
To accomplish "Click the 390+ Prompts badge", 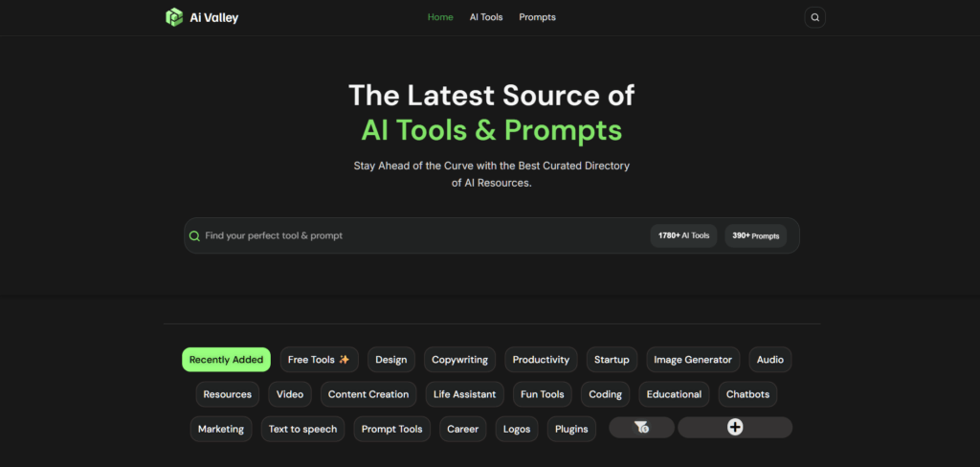I will pyautogui.click(x=755, y=235).
